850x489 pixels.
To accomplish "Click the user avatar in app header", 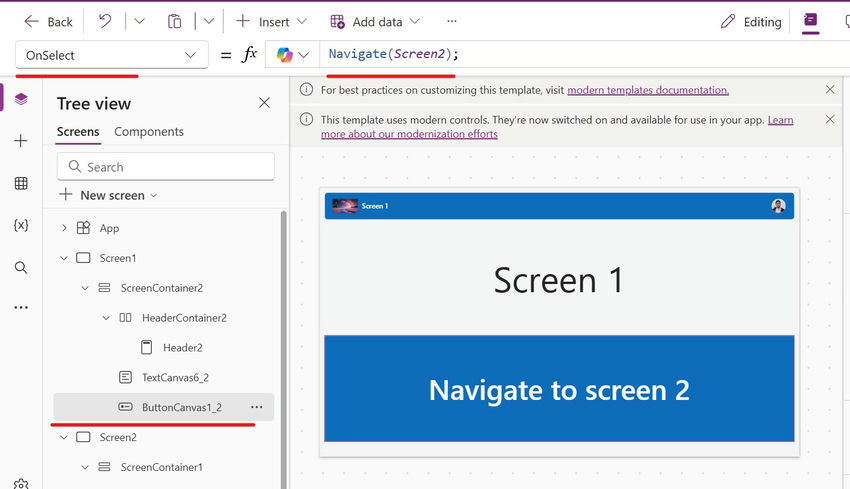I will 778,206.
